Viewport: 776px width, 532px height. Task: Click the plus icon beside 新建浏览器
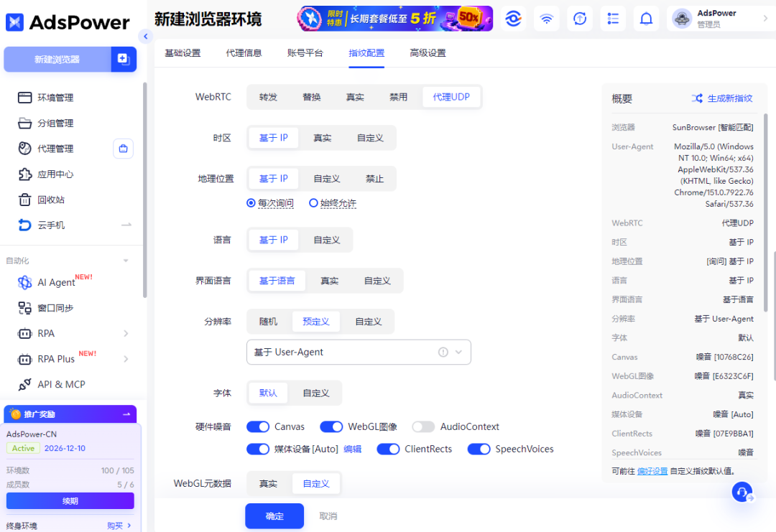click(x=124, y=60)
